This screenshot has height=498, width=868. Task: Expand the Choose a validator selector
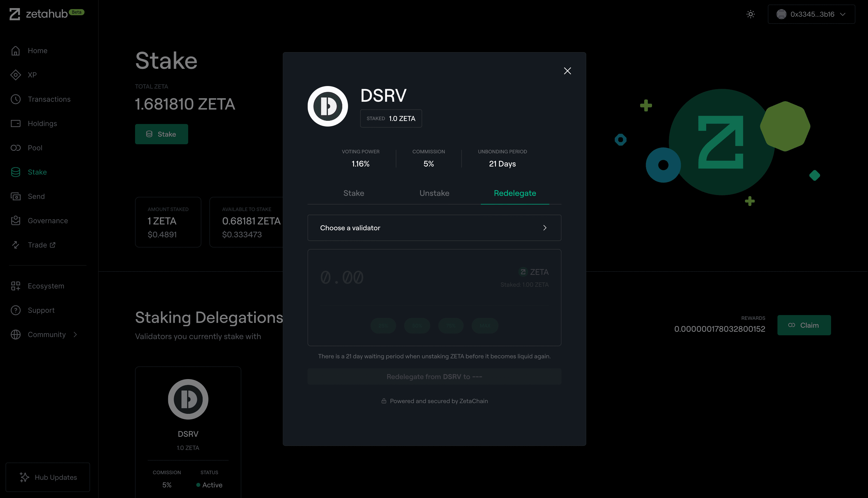434,228
